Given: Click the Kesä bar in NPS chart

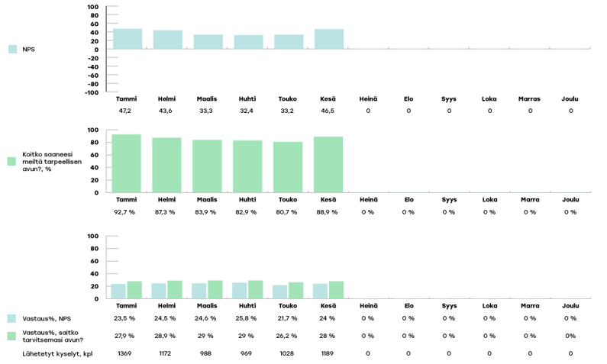Looking at the screenshot, I should click(x=329, y=39).
